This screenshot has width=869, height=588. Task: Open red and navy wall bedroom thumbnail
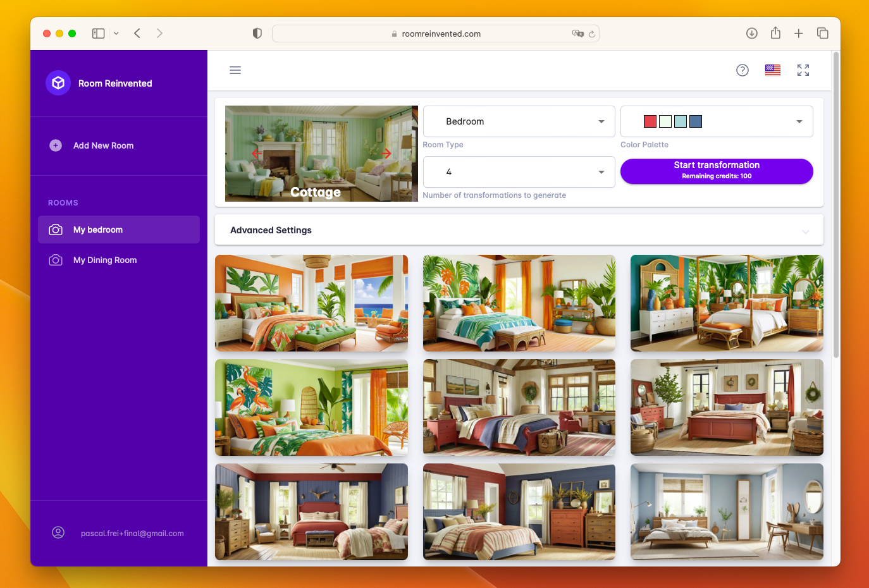click(x=519, y=511)
